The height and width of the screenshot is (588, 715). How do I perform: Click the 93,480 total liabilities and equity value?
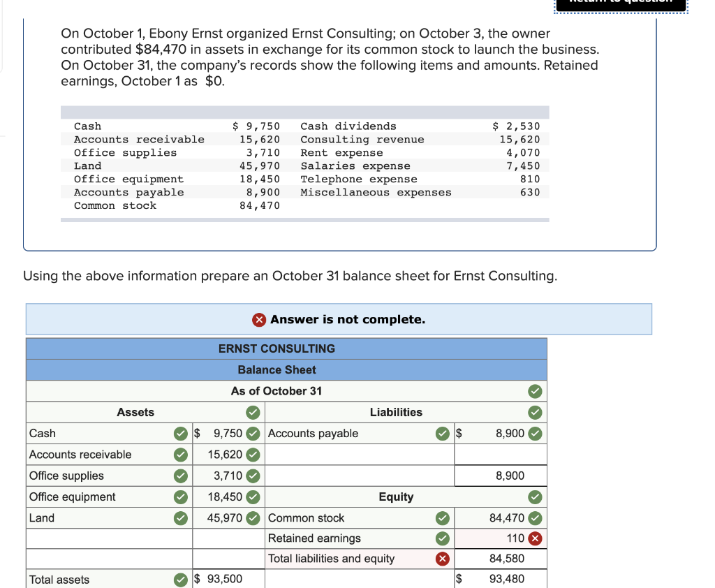507,579
